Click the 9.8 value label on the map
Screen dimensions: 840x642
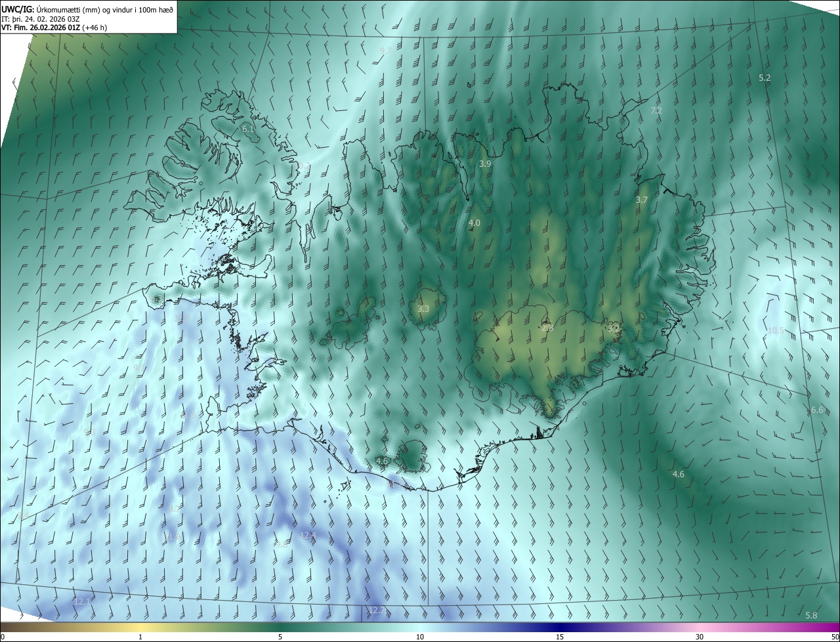(282, 544)
